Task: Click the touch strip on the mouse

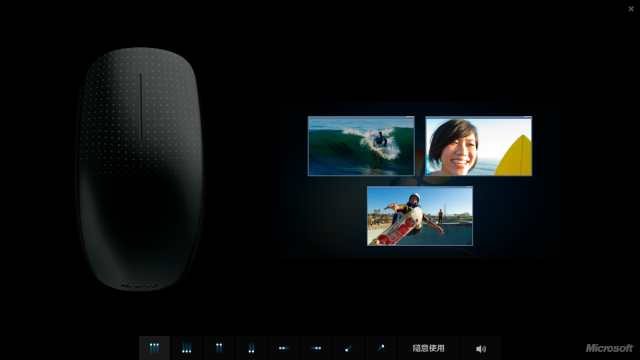Action: tap(141, 107)
